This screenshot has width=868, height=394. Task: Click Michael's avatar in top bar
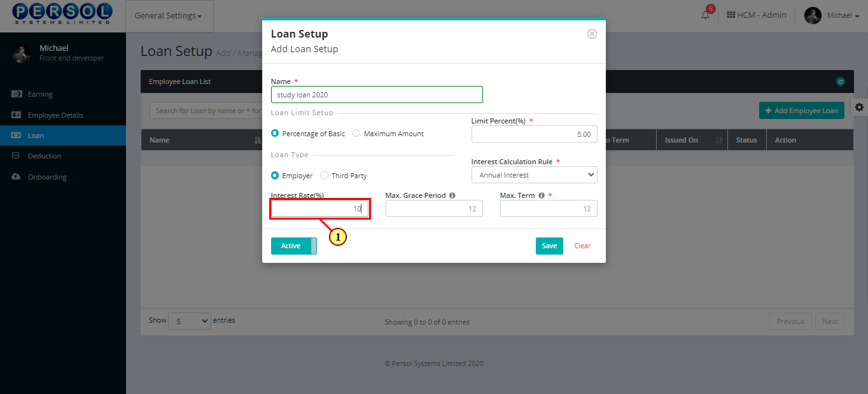813,15
